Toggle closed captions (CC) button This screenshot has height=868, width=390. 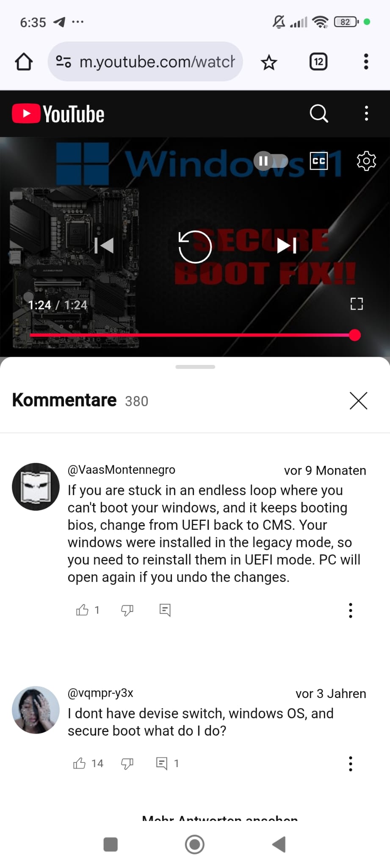(x=319, y=161)
